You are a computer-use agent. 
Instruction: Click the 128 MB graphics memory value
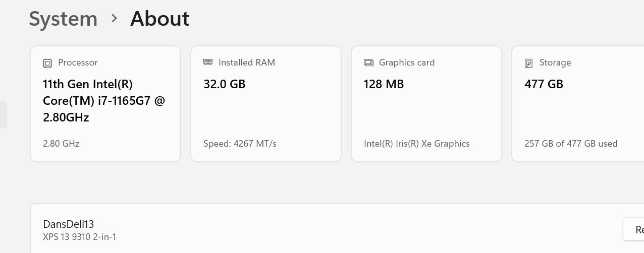tap(384, 84)
